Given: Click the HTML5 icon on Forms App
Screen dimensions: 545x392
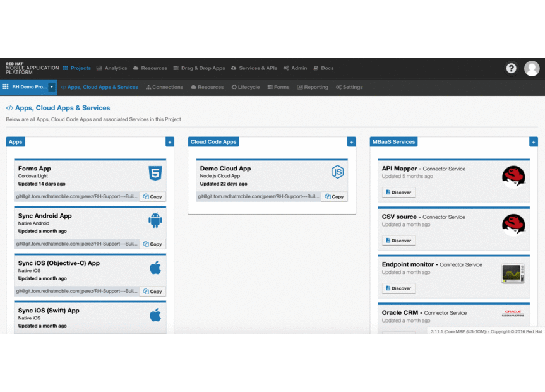Looking at the screenshot, I should coord(155,172).
